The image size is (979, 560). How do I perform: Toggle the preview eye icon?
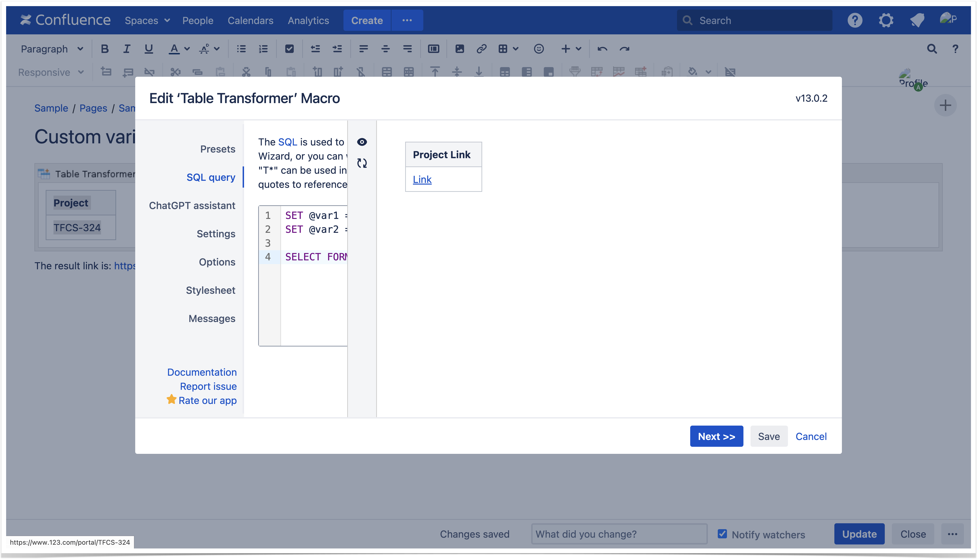(362, 142)
